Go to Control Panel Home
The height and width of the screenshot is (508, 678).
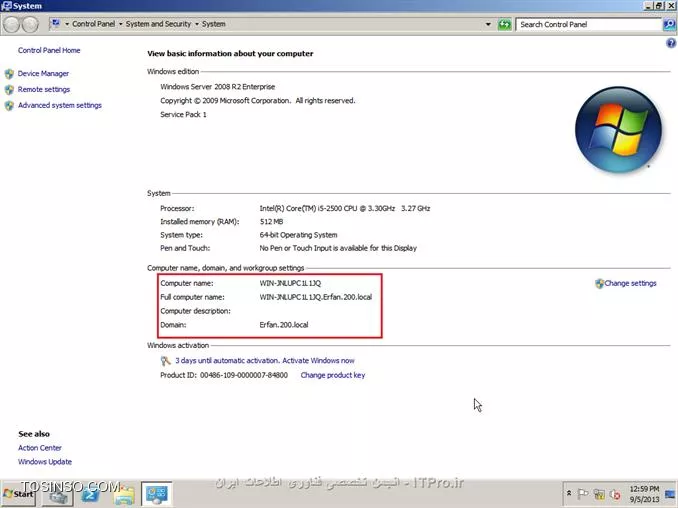pos(49,50)
